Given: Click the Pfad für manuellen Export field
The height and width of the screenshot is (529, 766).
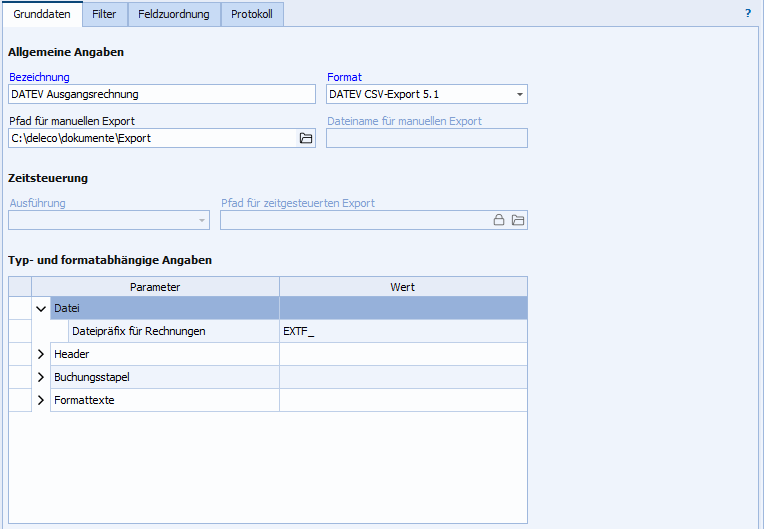Looking at the screenshot, I should point(150,138).
